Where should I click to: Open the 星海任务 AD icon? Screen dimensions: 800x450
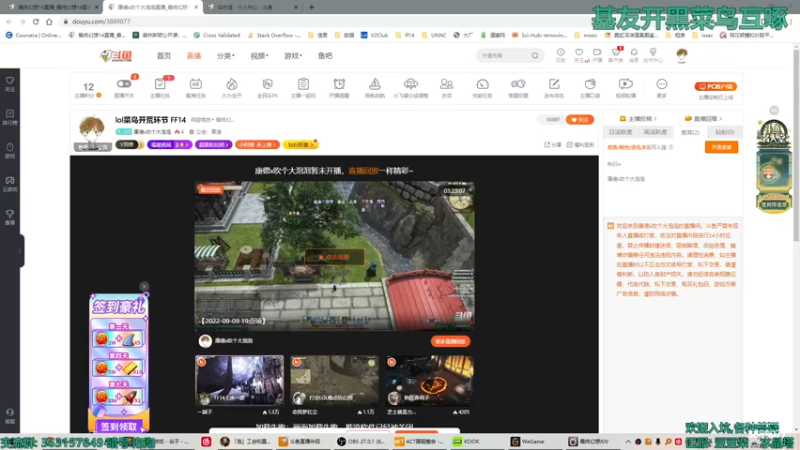[195, 87]
